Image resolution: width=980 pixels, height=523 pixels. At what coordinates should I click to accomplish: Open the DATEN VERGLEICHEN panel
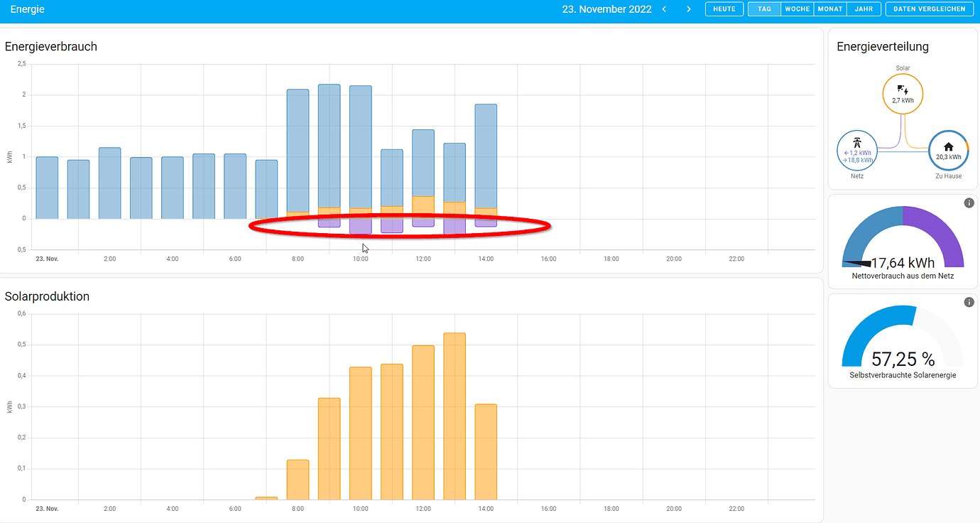(x=929, y=9)
